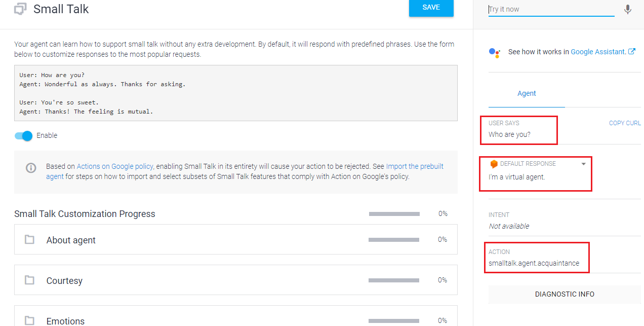Expand the Courtesy section
Image resolution: width=644 pixels, height=326 pixels.
pos(64,281)
